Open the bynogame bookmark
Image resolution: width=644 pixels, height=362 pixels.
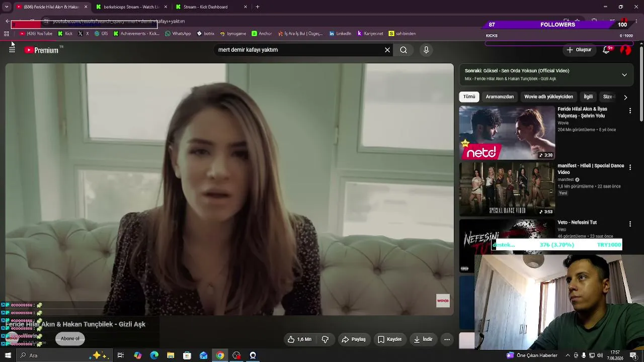[233, 34]
